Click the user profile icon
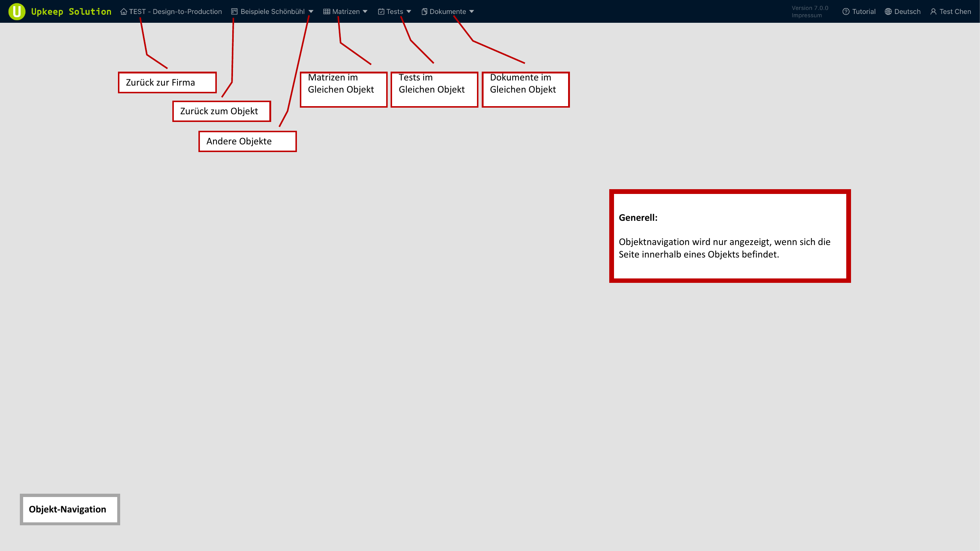 [x=933, y=12]
